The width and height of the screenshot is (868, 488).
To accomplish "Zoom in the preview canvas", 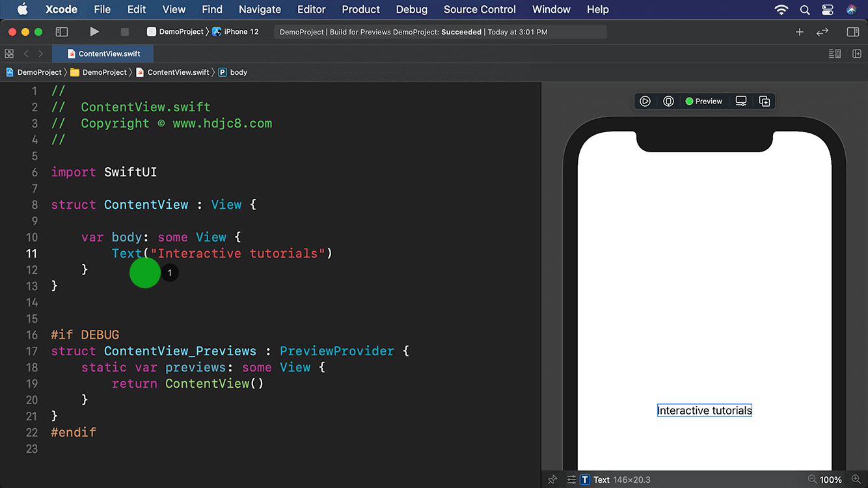I will (856, 480).
